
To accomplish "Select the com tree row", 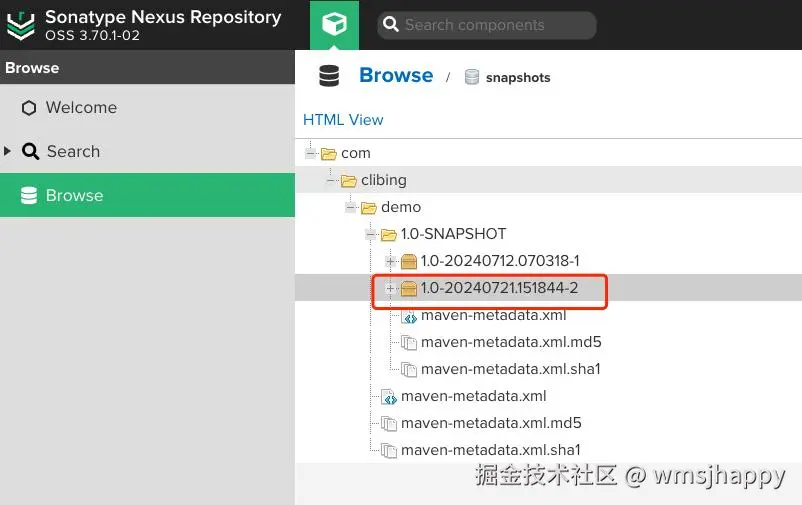I will tap(548, 153).
